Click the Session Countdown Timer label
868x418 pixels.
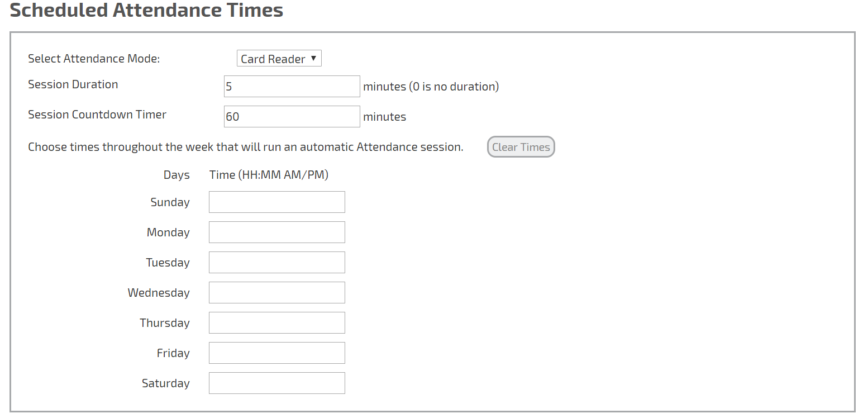[97, 115]
